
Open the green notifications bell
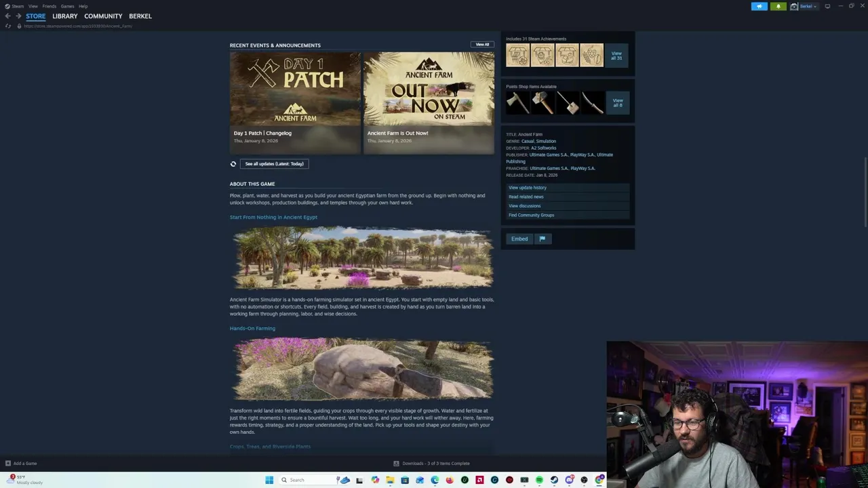(778, 6)
